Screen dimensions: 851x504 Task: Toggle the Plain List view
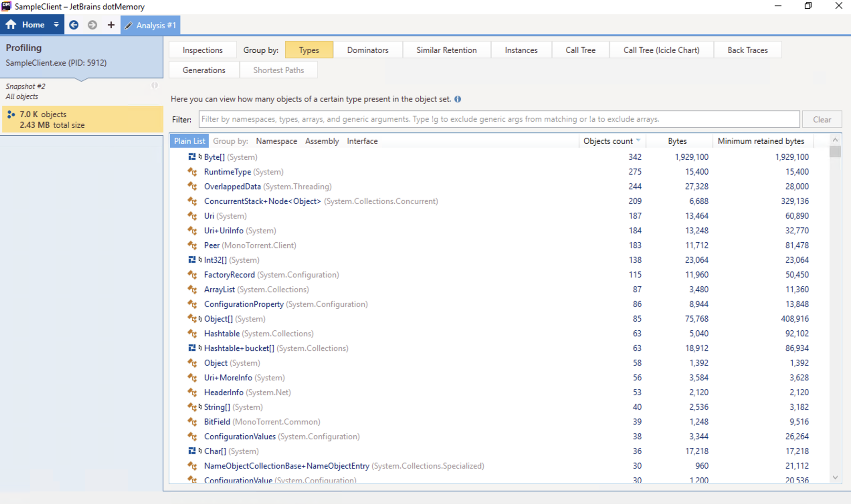189,141
